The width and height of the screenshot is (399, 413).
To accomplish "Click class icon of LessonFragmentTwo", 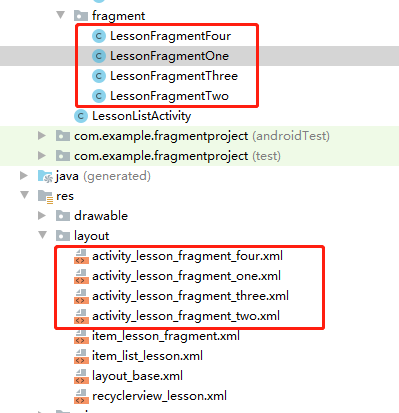I will tap(99, 96).
